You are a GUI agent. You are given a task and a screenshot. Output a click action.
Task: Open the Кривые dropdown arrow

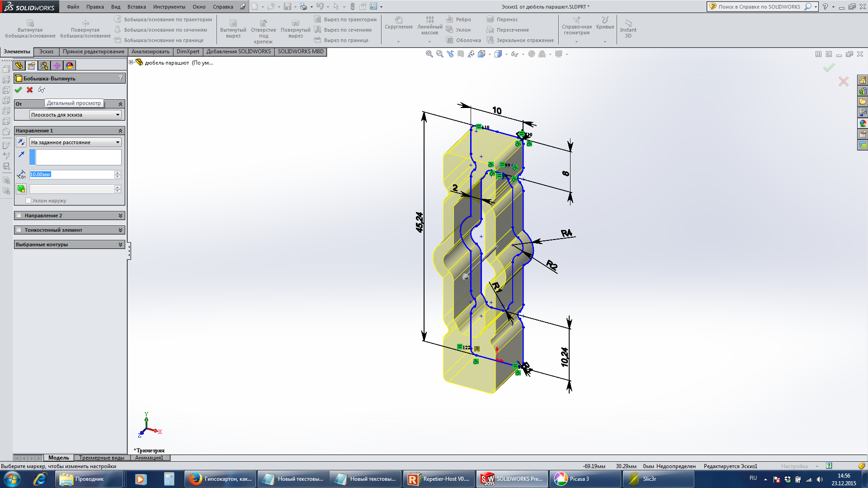coord(605,42)
